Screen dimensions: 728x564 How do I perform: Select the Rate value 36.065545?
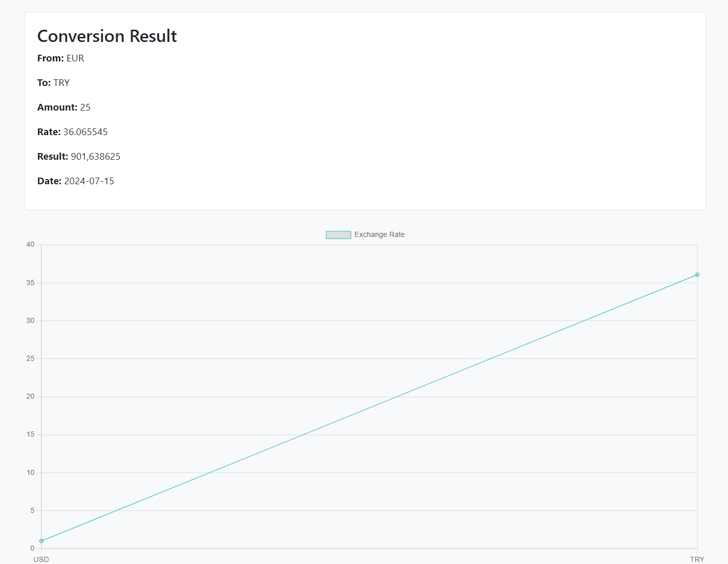(x=85, y=132)
